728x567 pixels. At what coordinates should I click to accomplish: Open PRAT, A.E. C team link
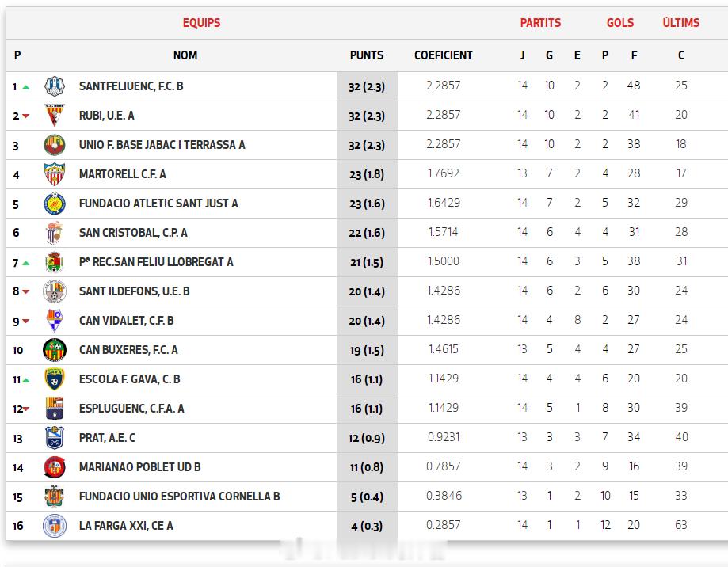(107, 438)
